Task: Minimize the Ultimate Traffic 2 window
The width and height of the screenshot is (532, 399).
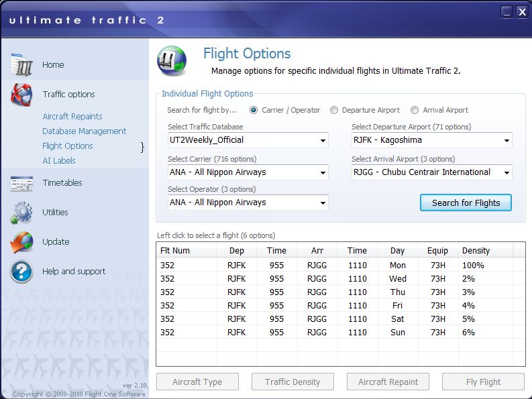Action: tap(507, 12)
